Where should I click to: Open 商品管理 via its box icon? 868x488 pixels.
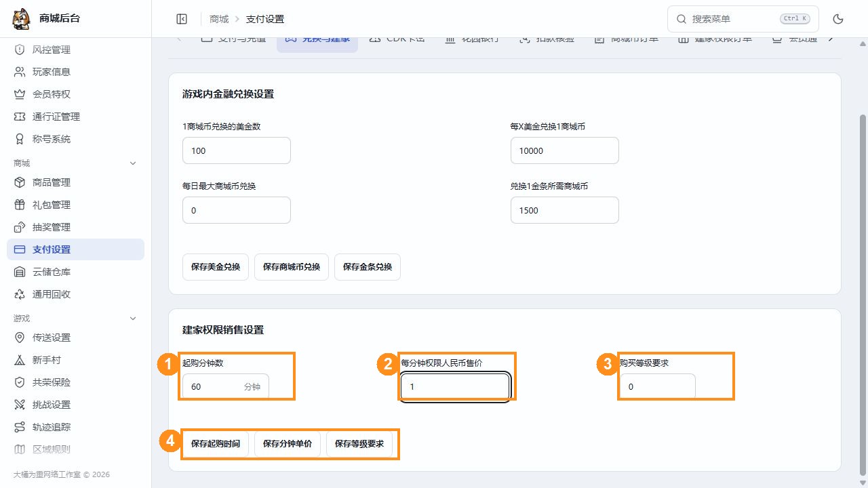click(x=20, y=182)
